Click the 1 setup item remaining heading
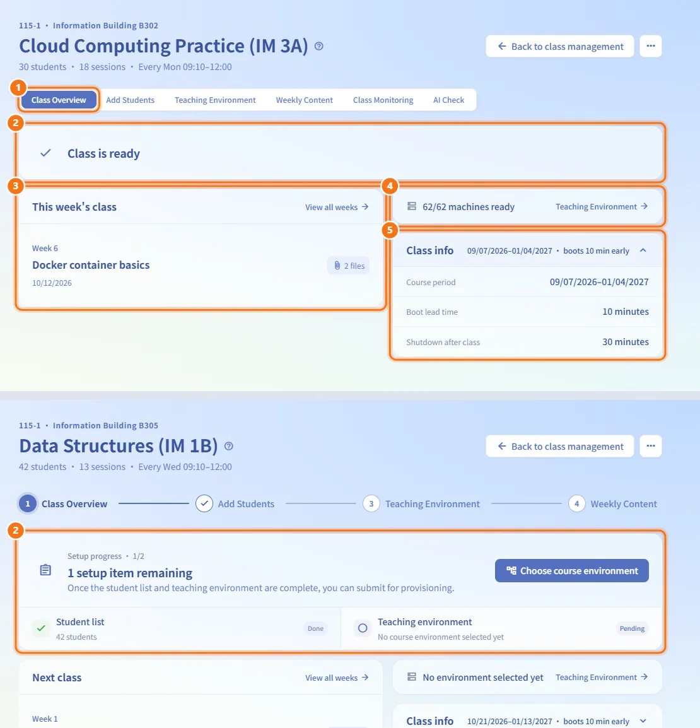Image resolution: width=700 pixels, height=728 pixels. click(x=130, y=573)
